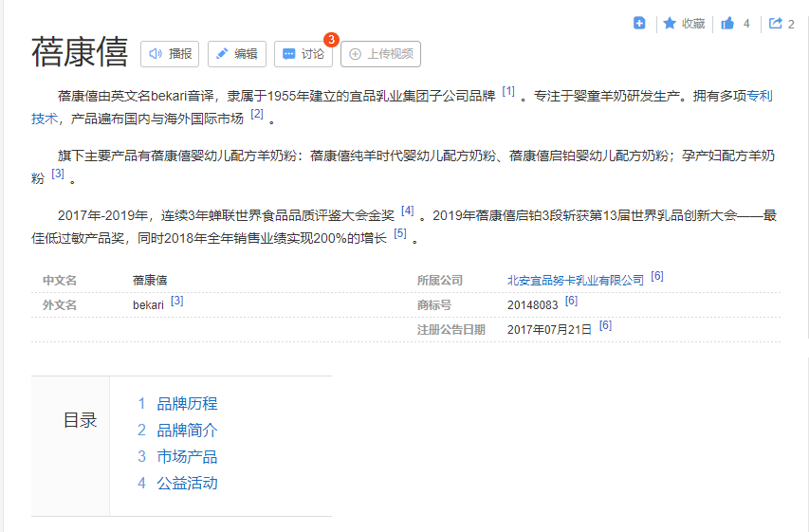Click the trademark number 20148083
Viewport: 809px width, 532px height.
point(532,305)
